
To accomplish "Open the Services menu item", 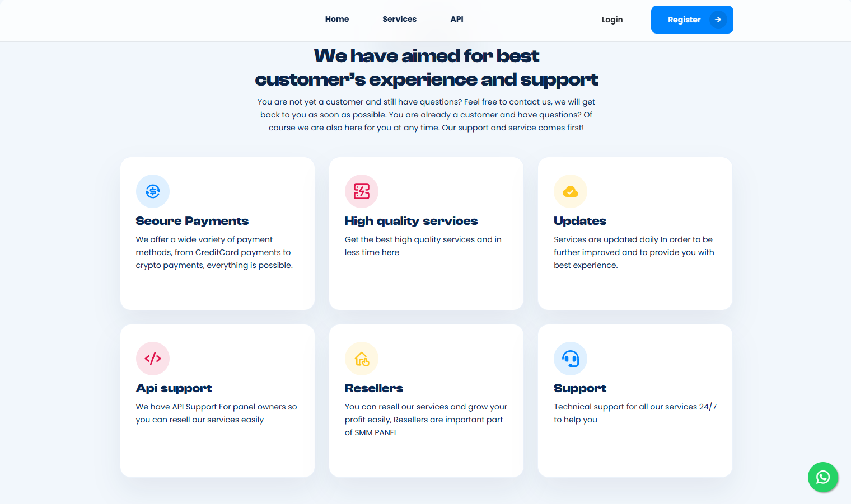I will (x=400, y=19).
